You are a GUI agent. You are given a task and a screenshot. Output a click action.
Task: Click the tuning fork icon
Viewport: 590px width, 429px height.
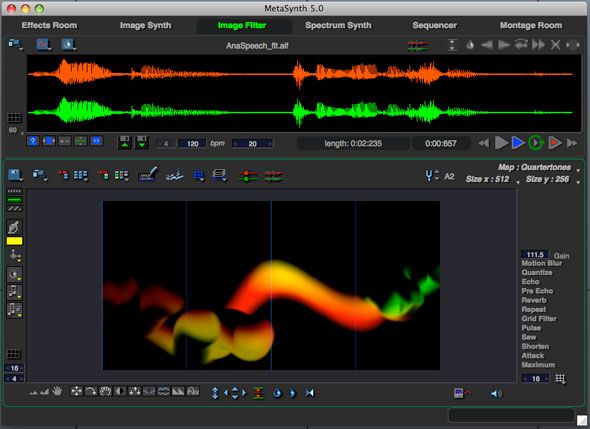(x=429, y=176)
